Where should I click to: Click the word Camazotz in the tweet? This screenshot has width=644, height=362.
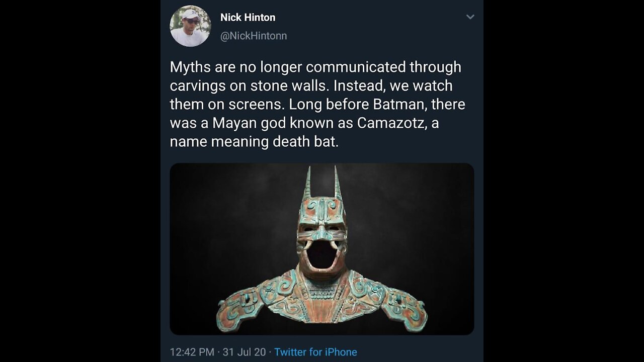point(390,123)
